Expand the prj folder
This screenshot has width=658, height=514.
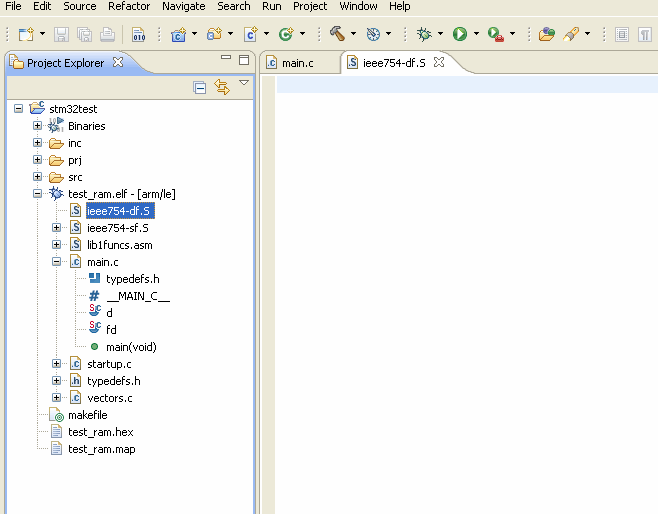[37, 159]
